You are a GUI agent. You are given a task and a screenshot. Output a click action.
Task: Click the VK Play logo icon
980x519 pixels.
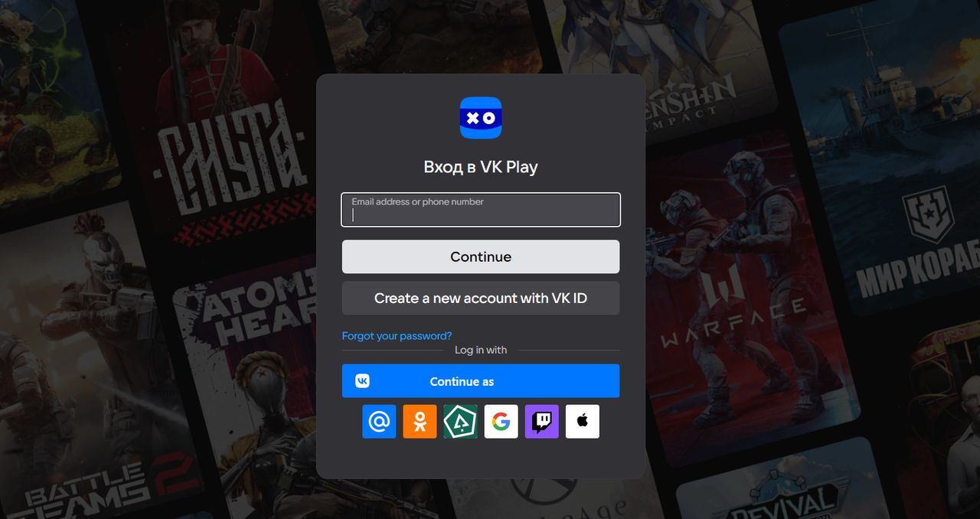tap(480, 118)
